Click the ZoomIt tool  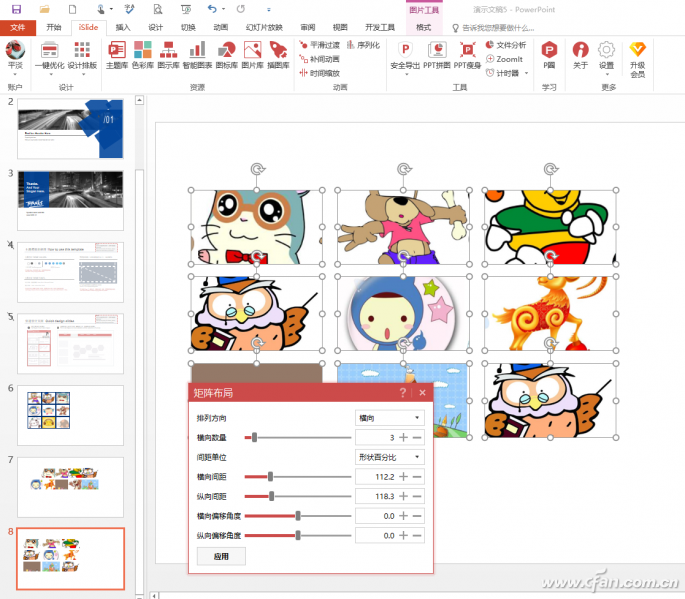(505, 59)
